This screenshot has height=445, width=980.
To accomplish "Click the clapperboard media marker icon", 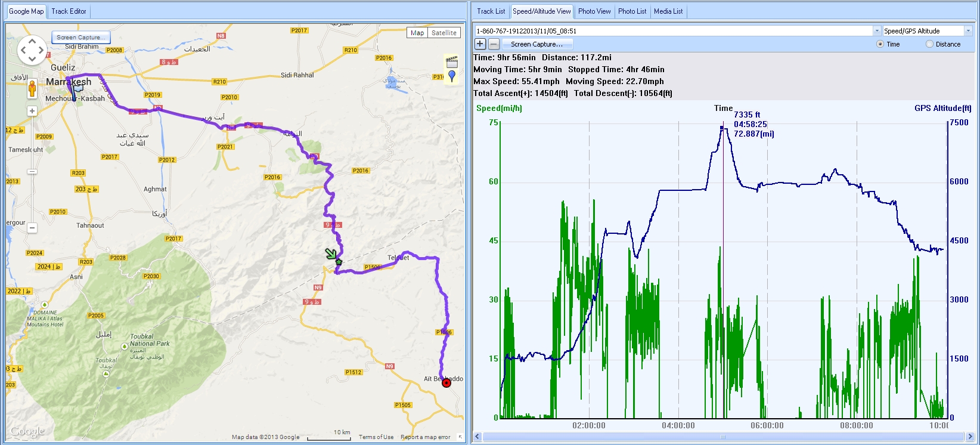I will tap(452, 62).
